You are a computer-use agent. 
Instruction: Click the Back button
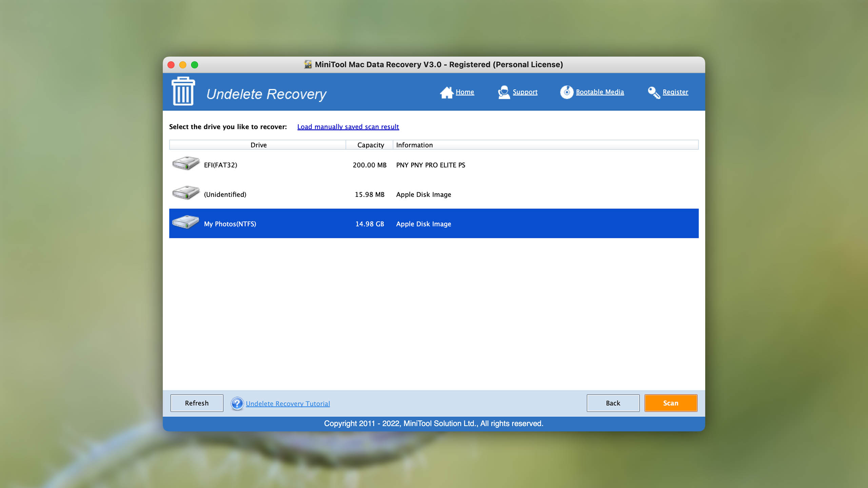(613, 403)
